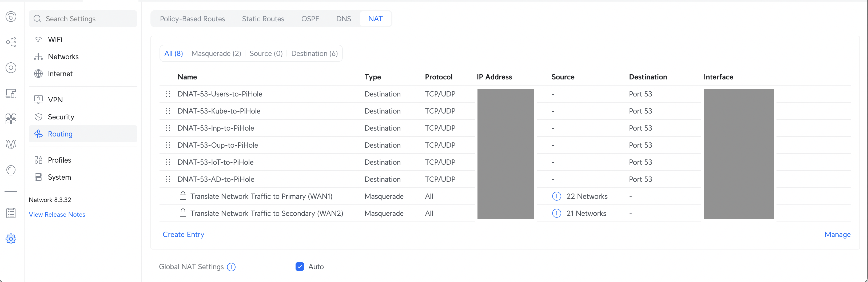Open the system log icon
Screen dimensions: 868x282
click(11, 213)
